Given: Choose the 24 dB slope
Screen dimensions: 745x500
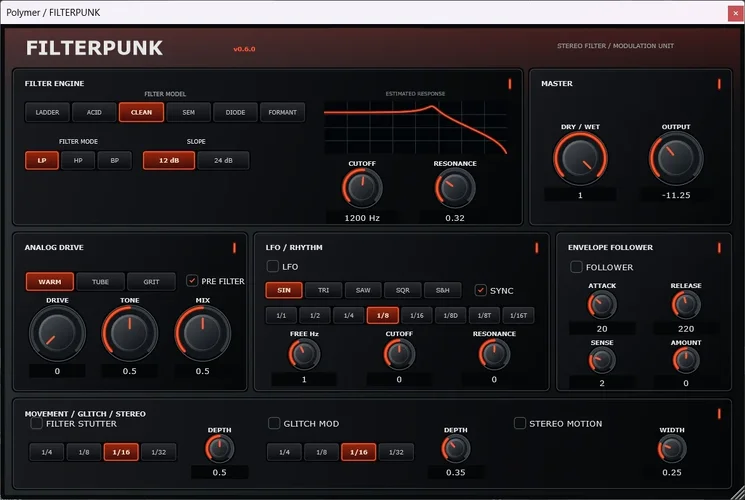Looking at the screenshot, I should (223, 160).
